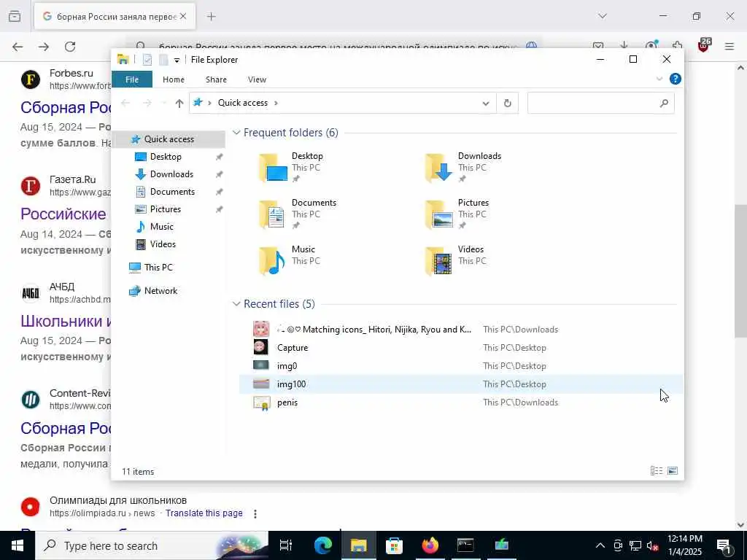747x560 pixels.
Task: Open File Explorer Help
Action: click(675, 79)
